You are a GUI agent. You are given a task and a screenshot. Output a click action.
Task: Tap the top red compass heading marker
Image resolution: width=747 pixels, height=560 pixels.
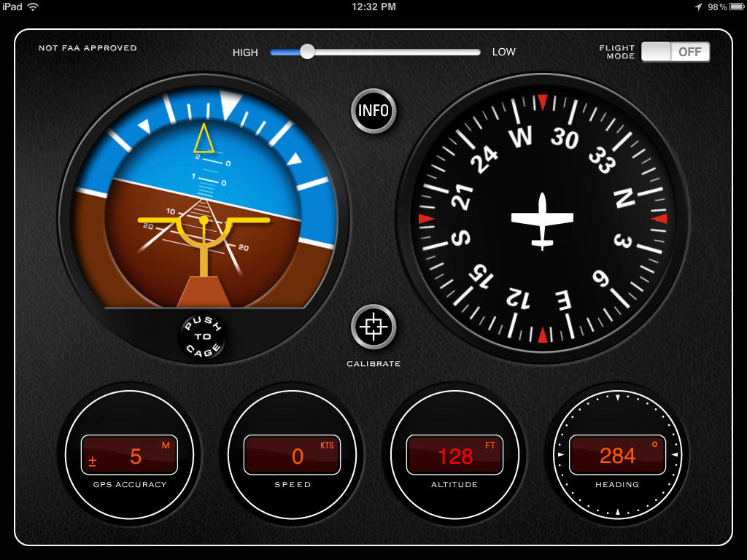click(542, 101)
